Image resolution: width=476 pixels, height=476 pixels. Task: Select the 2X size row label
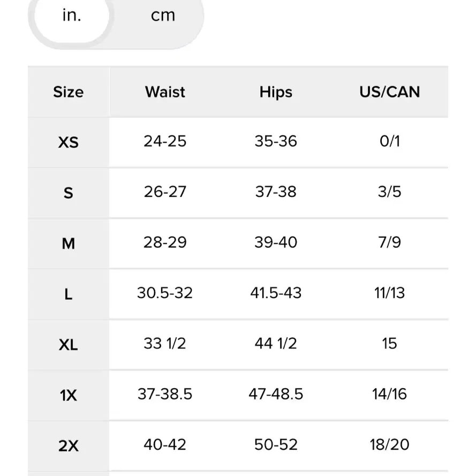pyautogui.click(x=69, y=446)
